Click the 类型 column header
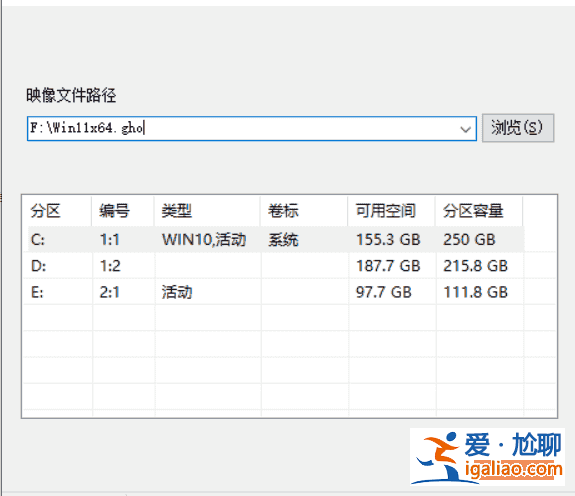Viewport: 575px width, 496px height. click(x=207, y=211)
